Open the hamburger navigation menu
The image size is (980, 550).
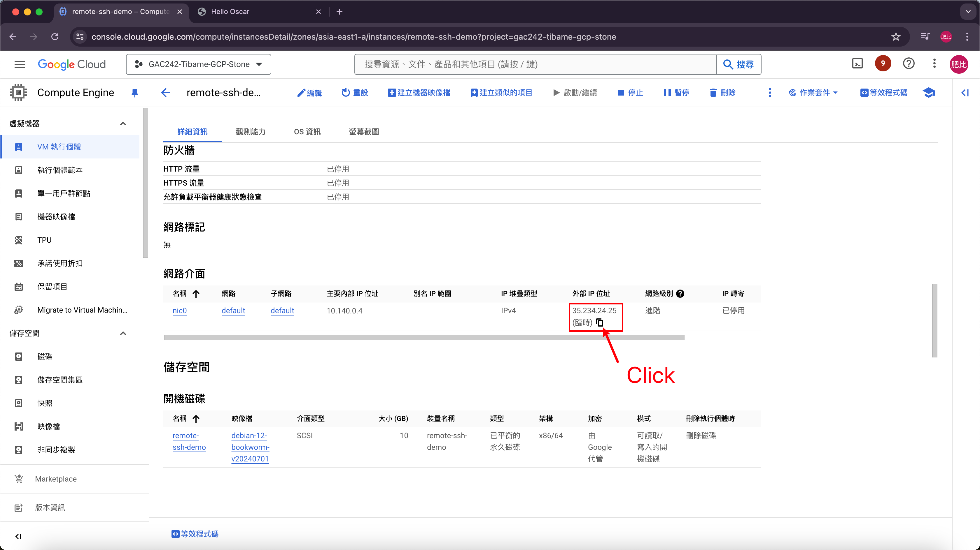click(20, 64)
